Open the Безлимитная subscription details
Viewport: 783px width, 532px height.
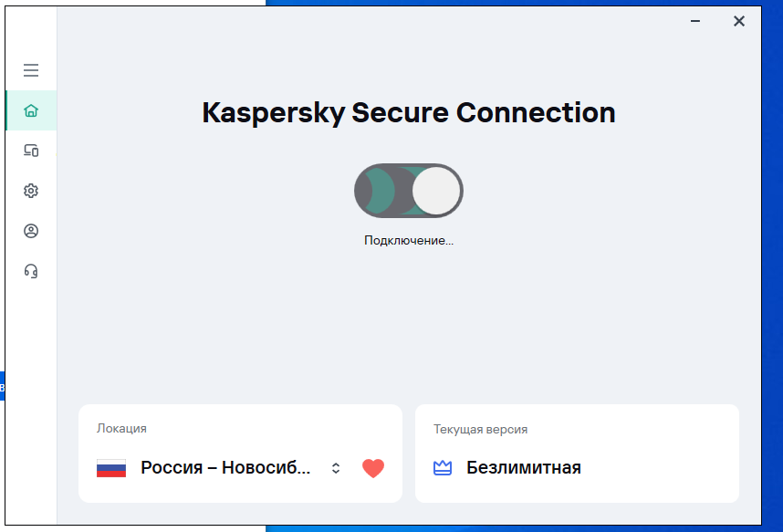click(524, 467)
